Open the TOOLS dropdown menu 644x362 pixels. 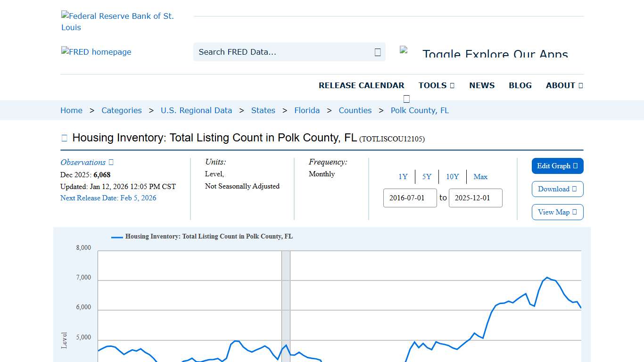[436, 85]
